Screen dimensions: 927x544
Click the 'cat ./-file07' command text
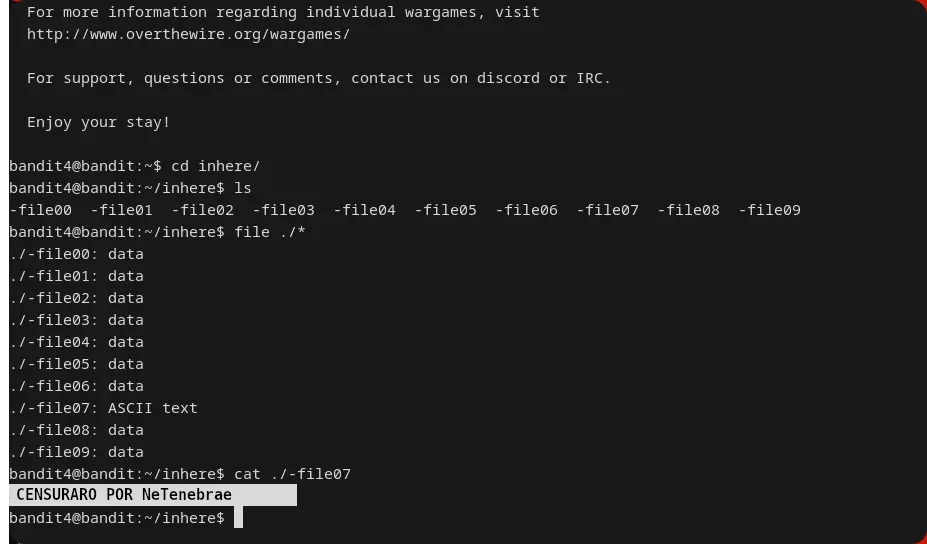tap(292, 474)
